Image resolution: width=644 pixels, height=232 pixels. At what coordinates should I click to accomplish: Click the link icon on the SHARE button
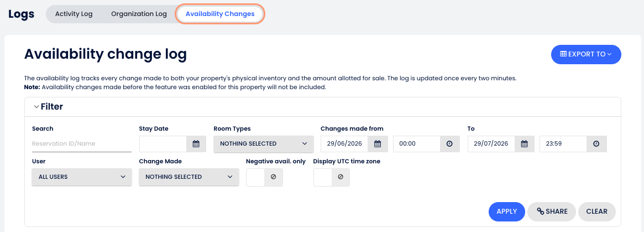541,212
